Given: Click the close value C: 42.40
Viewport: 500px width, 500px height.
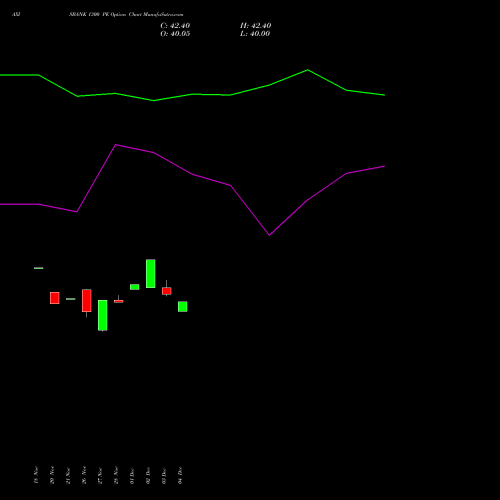Looking at the screenshot, I should click(175, 26).
